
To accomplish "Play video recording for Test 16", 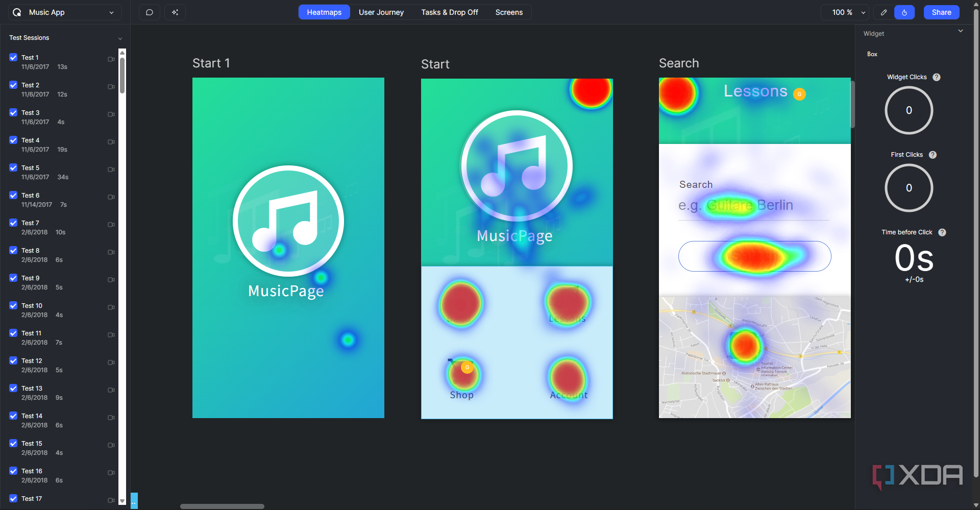I will (111, 473).
